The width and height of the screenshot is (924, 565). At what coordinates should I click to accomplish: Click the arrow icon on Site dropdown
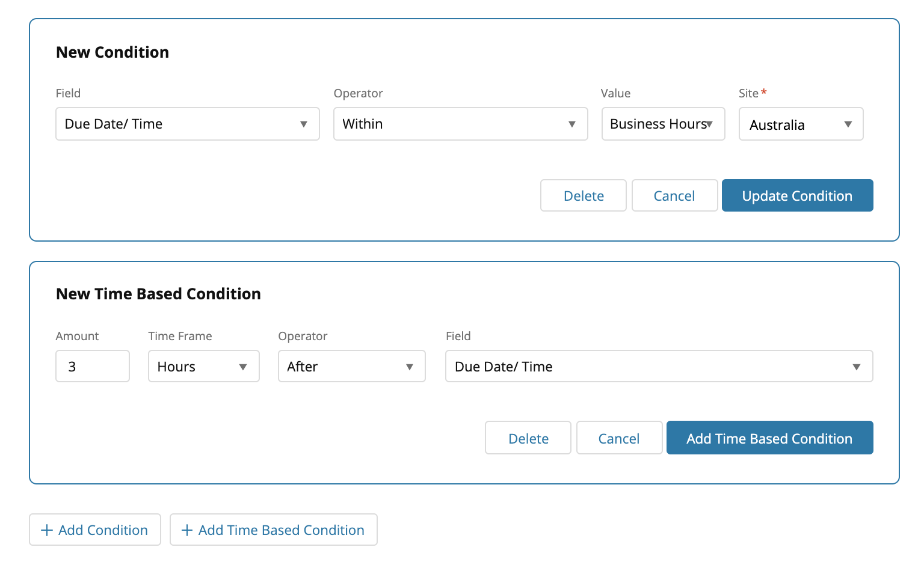coord(848,124)
